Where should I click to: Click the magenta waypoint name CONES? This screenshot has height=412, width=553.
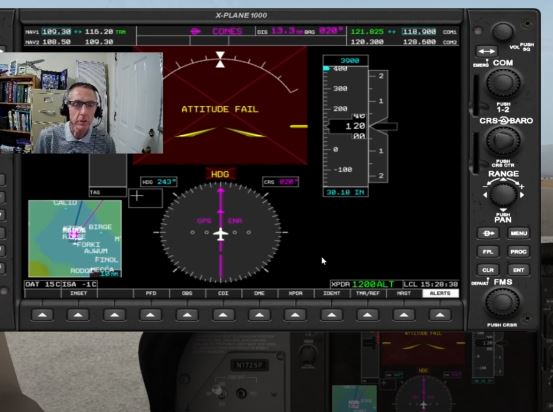coord(227,31)
